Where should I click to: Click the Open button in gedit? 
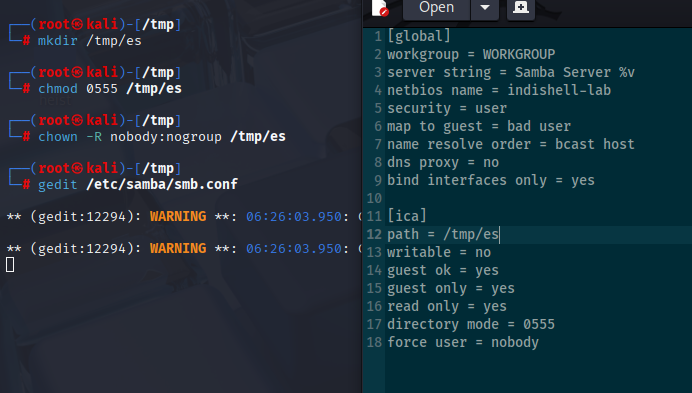(436, 8)
